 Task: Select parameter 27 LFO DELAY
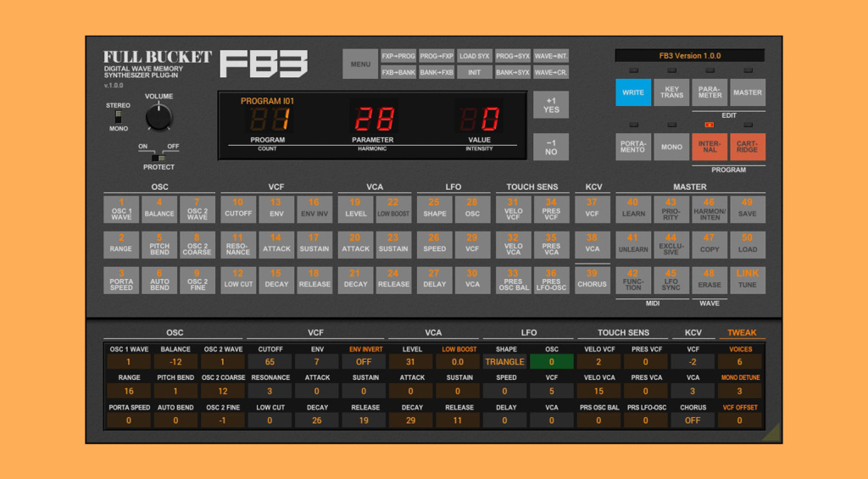point(435,281)
